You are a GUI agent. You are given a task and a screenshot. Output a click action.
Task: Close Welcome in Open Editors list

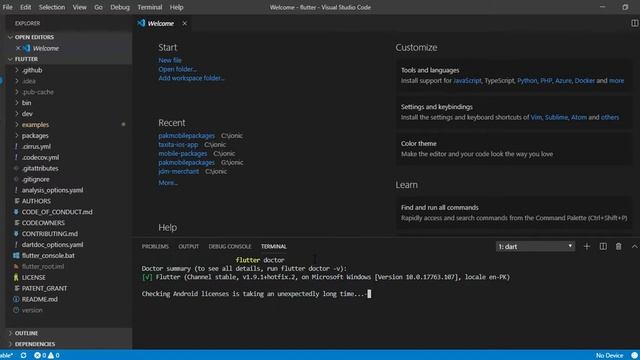click(18, 48)
